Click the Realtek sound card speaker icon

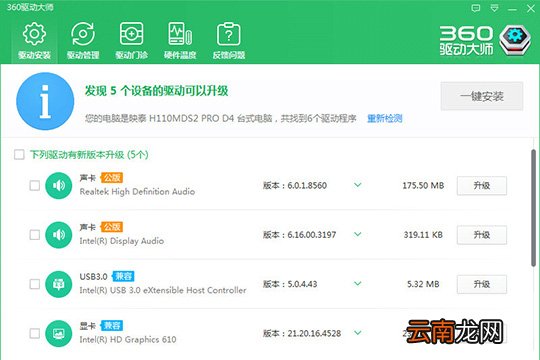point(59,186)
